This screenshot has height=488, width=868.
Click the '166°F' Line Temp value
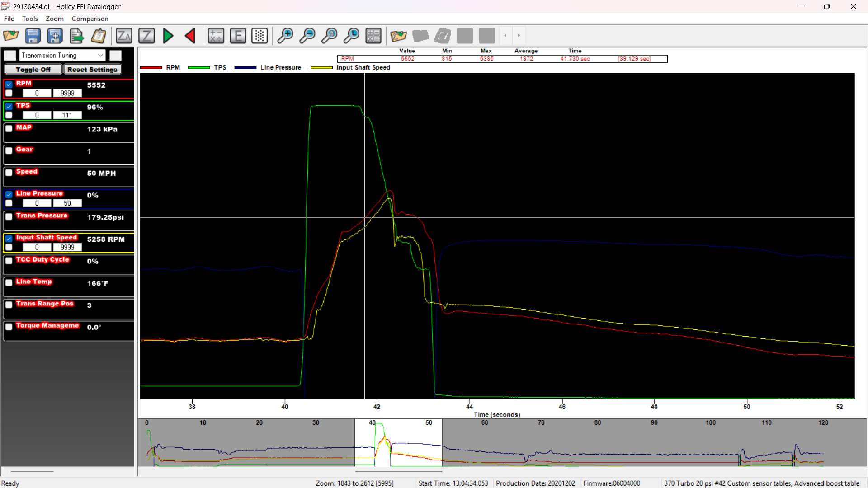click(x=98, y=283)
